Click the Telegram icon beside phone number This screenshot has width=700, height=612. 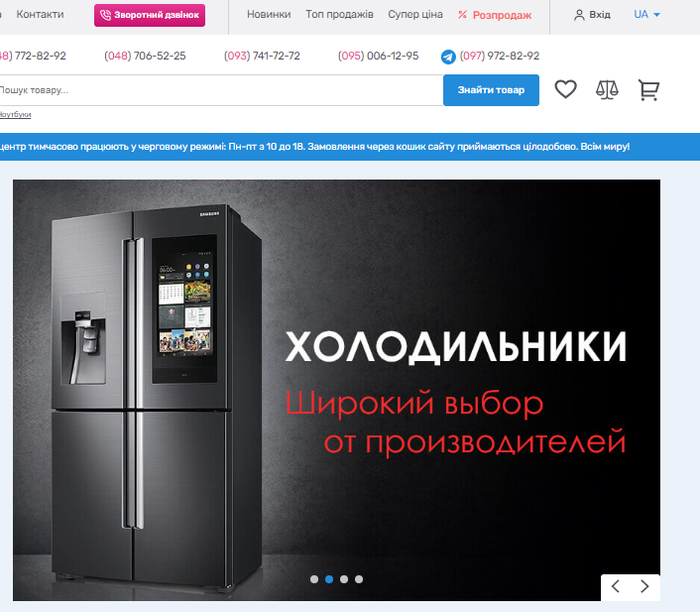(448, 57)
